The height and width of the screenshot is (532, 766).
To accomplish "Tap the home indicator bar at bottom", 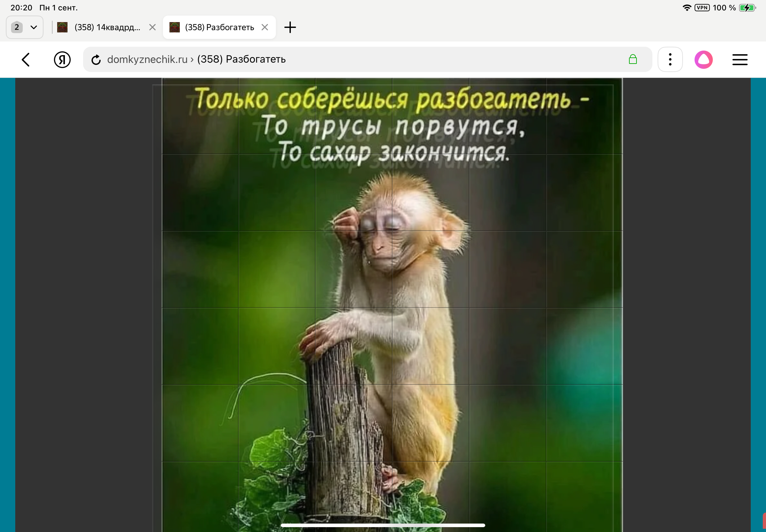I will point(383,525).
